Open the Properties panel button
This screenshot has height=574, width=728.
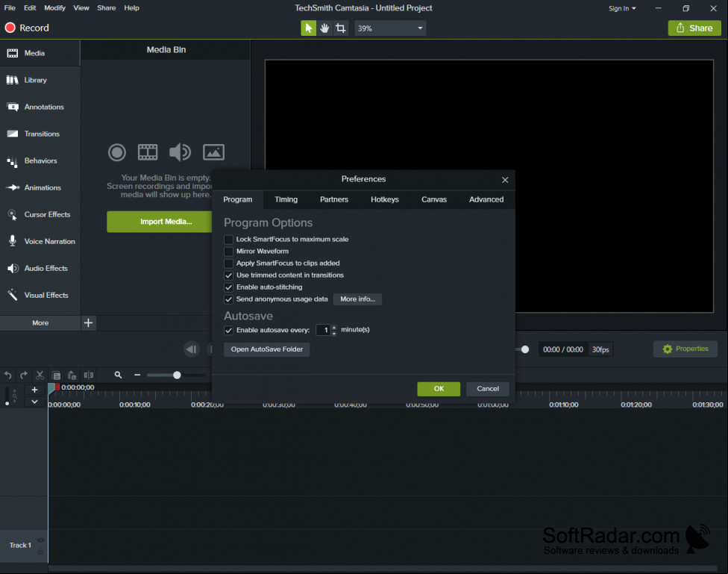[685, 349]
